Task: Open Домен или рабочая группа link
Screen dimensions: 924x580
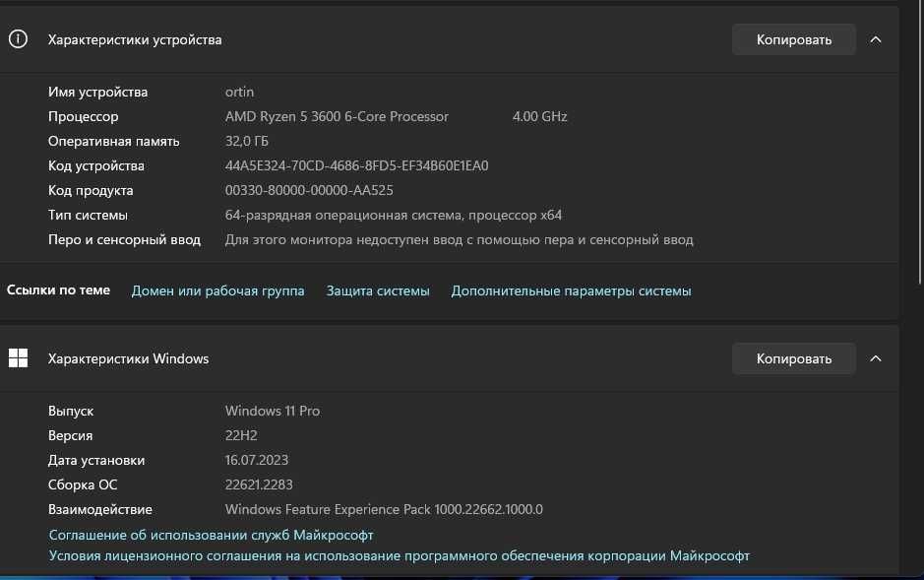Action: 218,290
